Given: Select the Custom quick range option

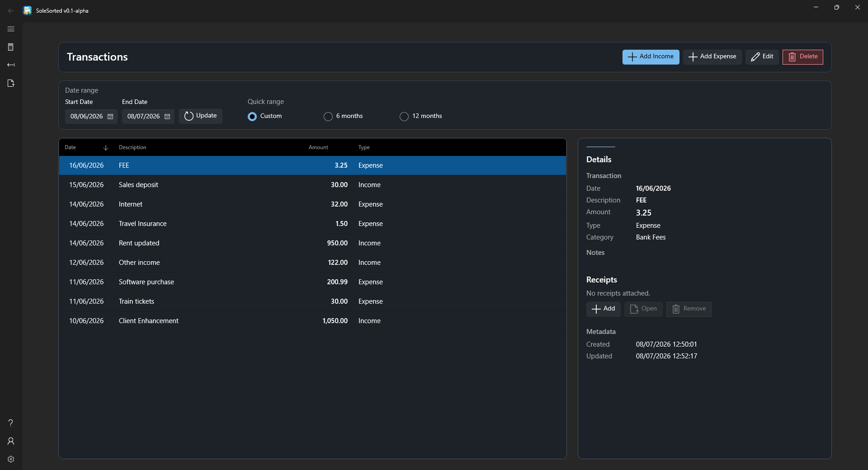Looking at the screenshot, I should coord(265,116).
